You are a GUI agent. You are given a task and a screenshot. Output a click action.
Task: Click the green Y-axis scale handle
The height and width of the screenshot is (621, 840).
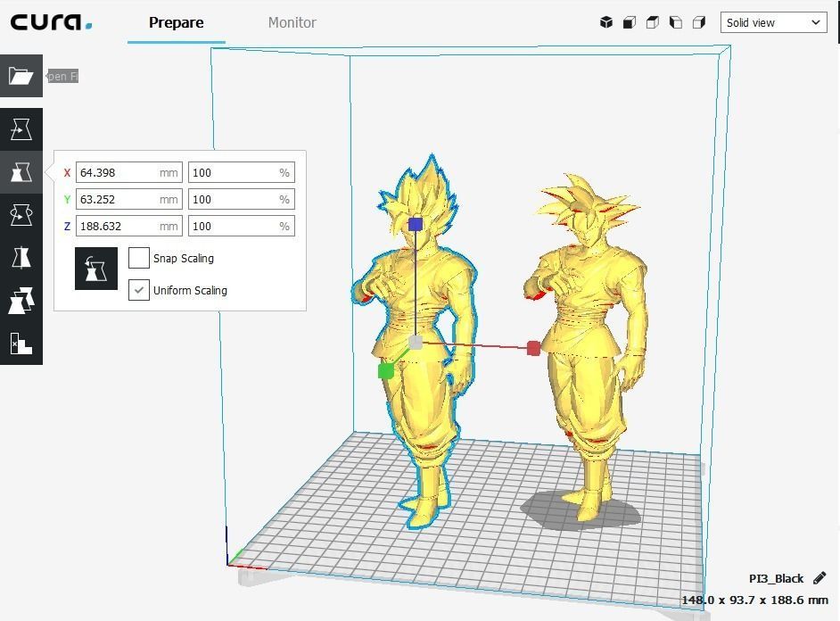[386, 371]
